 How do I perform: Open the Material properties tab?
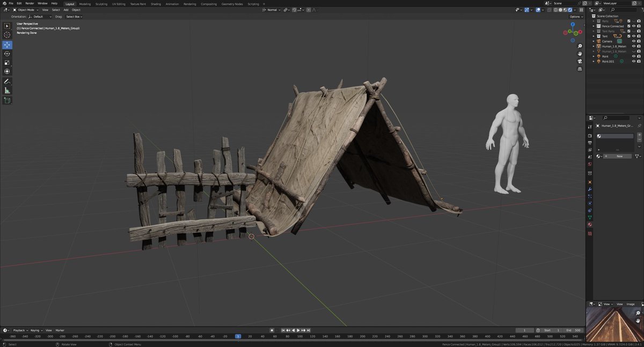click(590, 225)
